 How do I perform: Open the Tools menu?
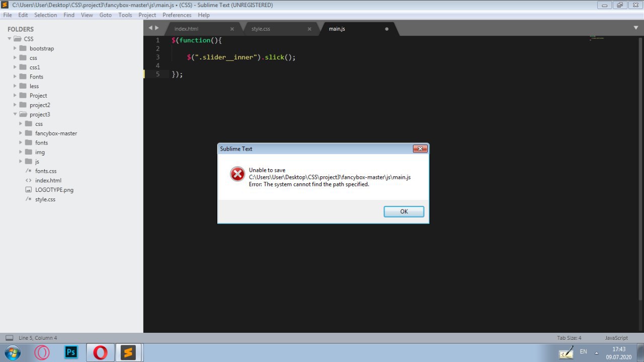point(125,15)
